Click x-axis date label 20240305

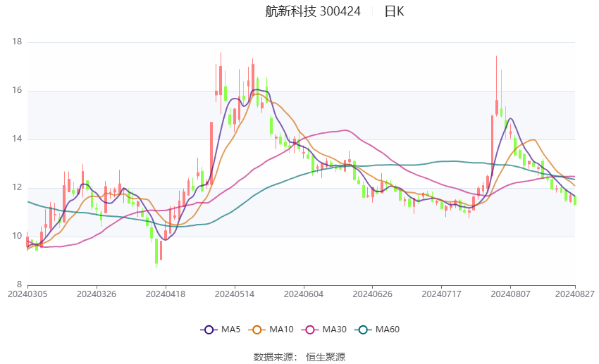tap(27, 294)
